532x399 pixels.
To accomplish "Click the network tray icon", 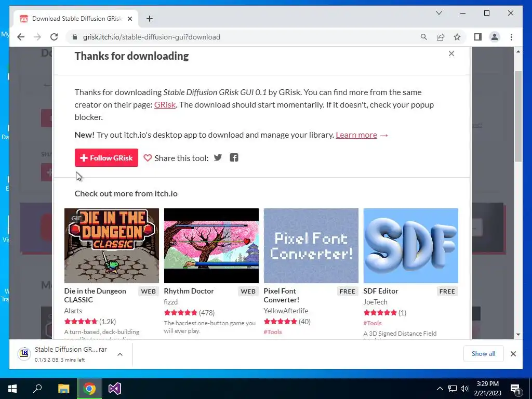I will tap(453, 389).
